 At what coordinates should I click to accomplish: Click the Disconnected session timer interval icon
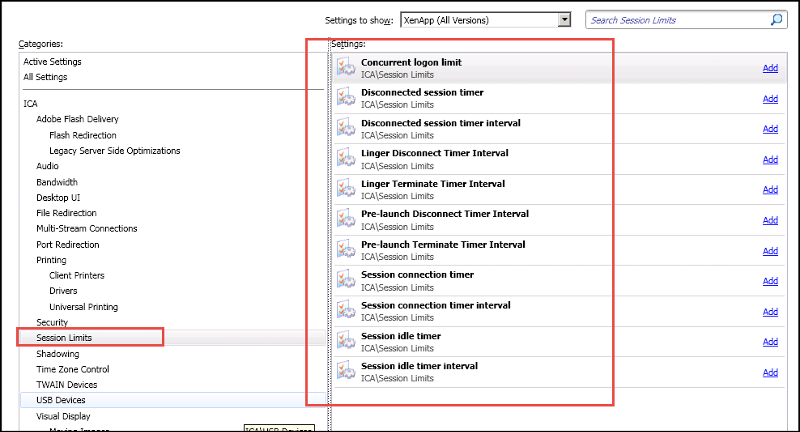tap(346, 128)
